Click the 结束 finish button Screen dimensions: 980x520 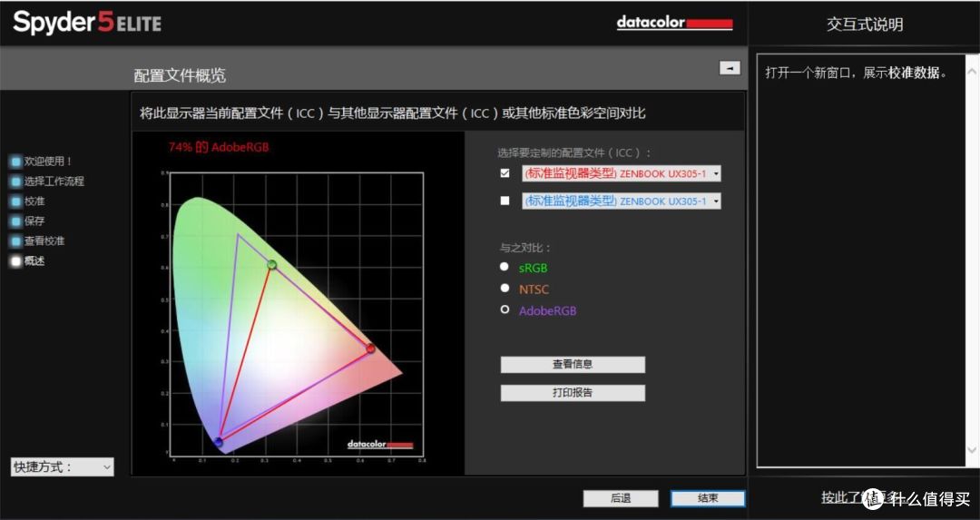tap(708, 498)
